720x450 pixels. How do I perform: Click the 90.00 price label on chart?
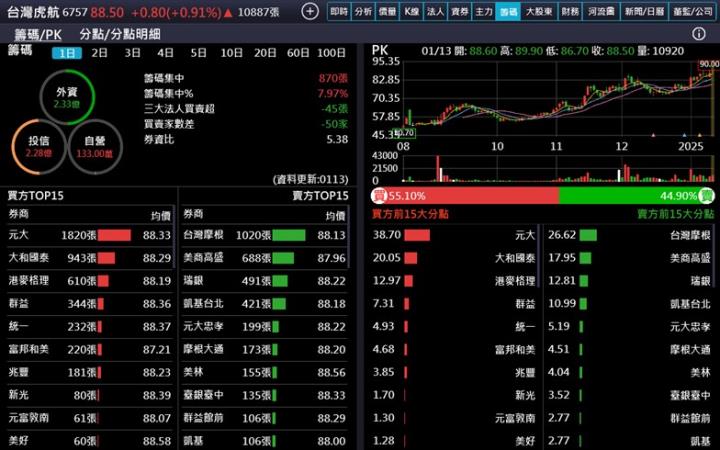click(x=709, y=64)
